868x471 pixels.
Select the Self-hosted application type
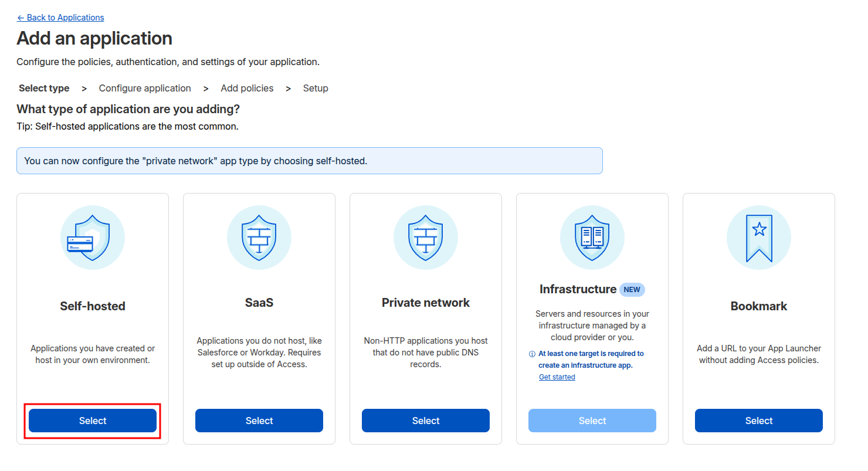coord(92,421)
